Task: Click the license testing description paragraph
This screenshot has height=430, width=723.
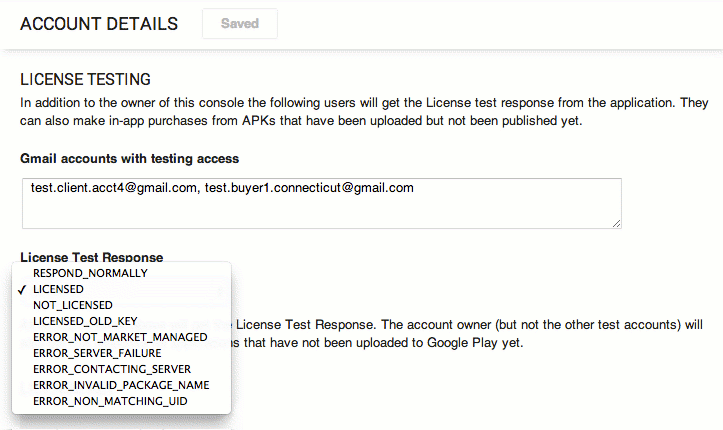Action: tap(360, 111)
